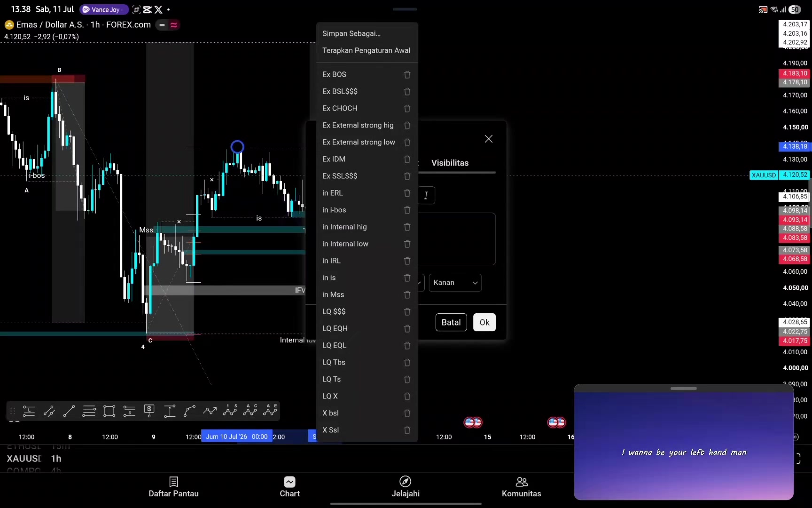Apply the Ex External strong hig template
The image size is (812, 508).
click(x=358, y=125)
